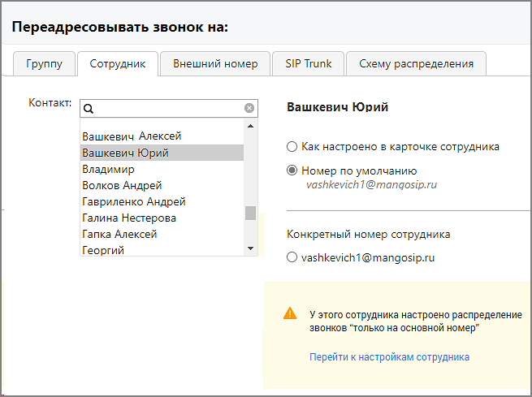This screenshot has height=397, width=532.
Task: Open the Группу tab
Action: pyautogui.click(x=44, y=64)
